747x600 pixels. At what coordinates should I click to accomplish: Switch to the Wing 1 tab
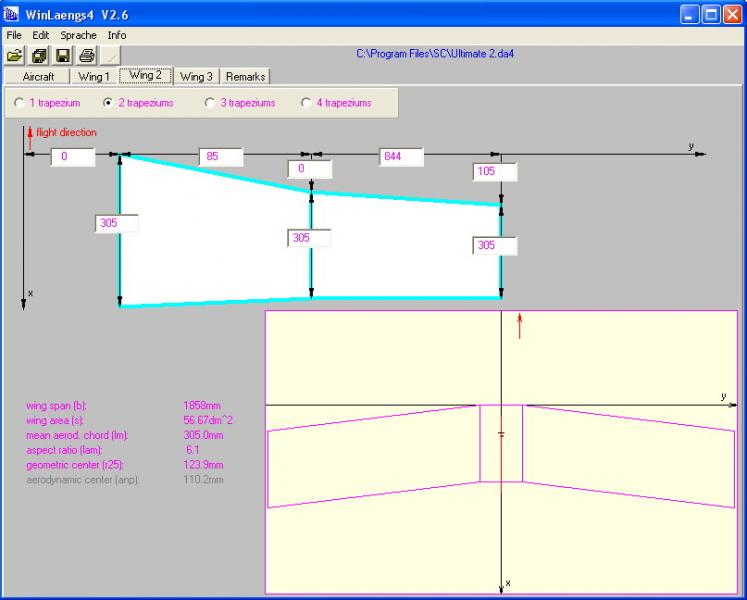click(x=94, y=76)
